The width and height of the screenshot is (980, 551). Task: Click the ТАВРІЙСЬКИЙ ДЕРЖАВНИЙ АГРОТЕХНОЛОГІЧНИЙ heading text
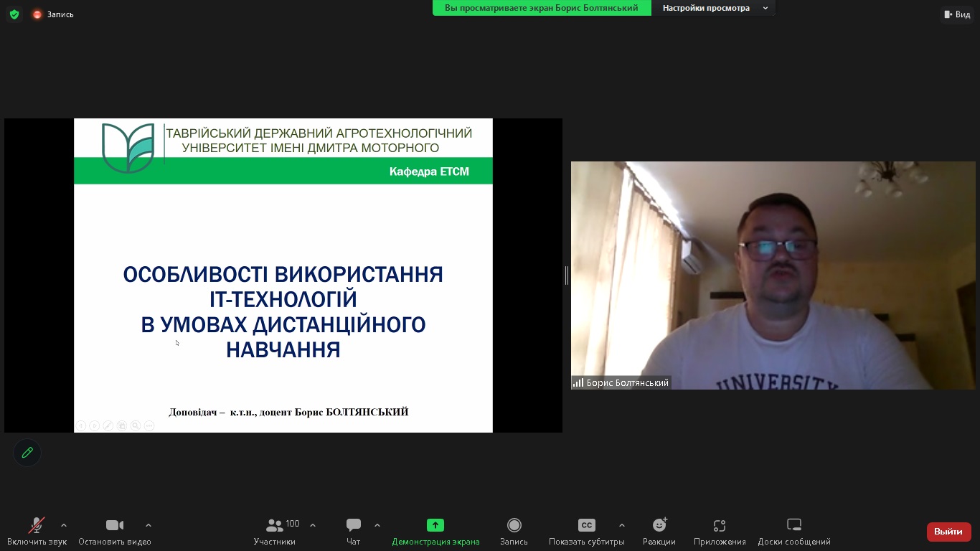pyautogui.click(x=319, y=133)
